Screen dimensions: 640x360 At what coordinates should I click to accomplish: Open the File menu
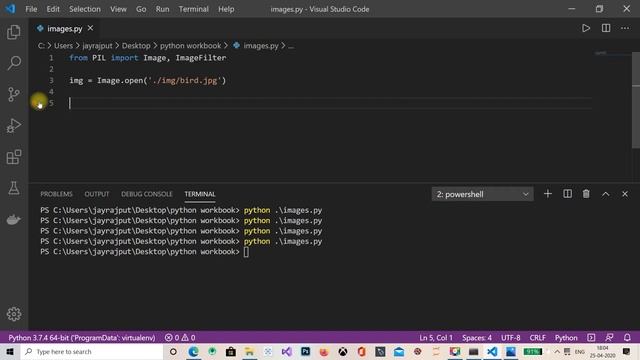click(31, 9)
